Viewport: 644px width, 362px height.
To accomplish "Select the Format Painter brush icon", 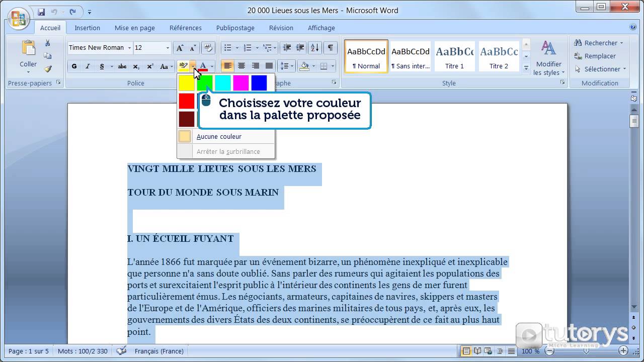I will [x=48, y=69].
